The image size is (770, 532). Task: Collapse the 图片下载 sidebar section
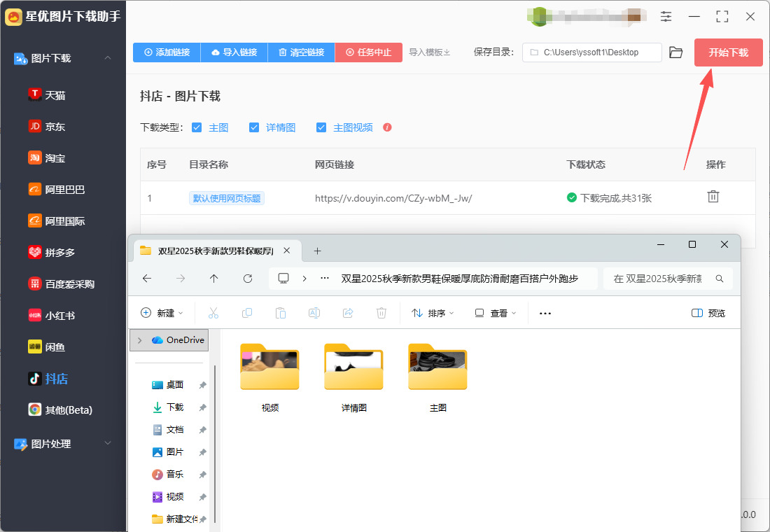pyautogui.click(x=108, y=58)
